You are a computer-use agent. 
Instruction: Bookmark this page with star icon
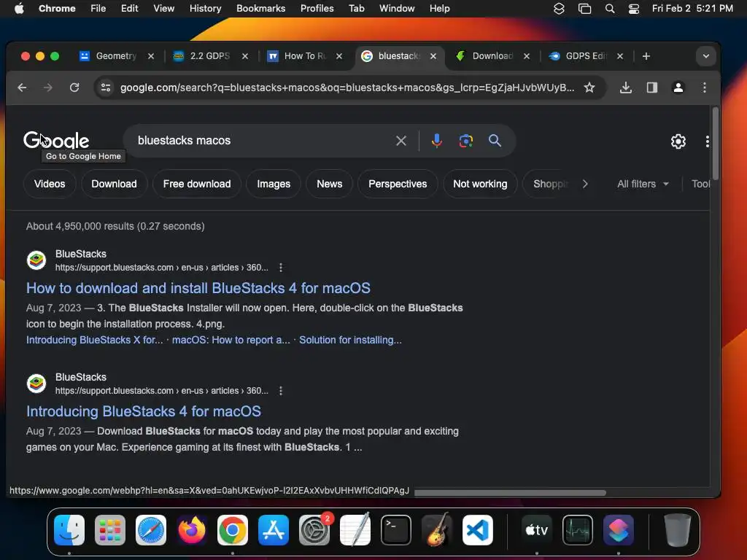coord(589,87)
